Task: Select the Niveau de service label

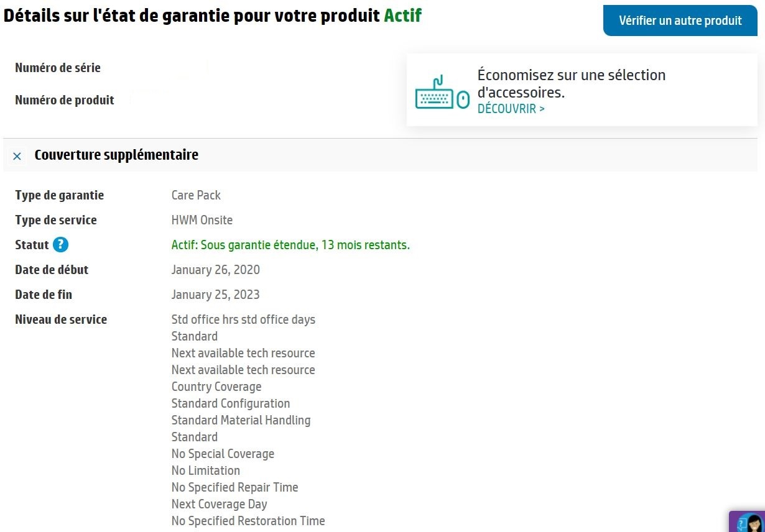Action: 61,319
